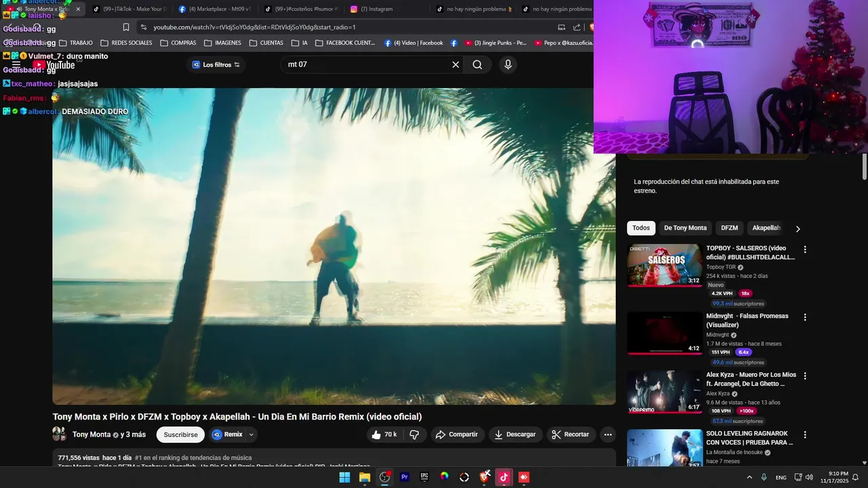This screenshot has height=488, width=868.
Task: Open COMPRAS bookmarks folder
Action: 178,43
